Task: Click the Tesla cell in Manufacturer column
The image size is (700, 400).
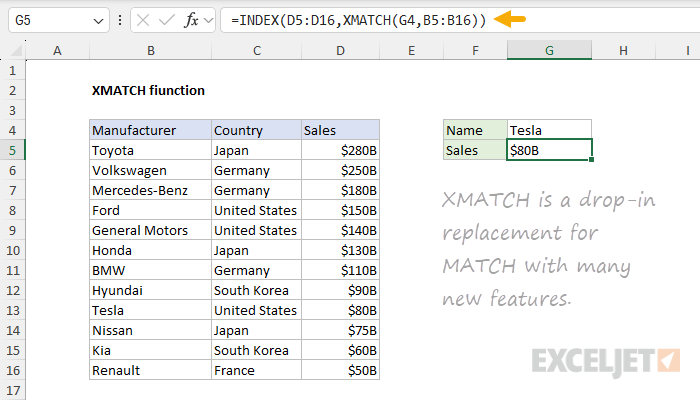Action: [149, 310]
